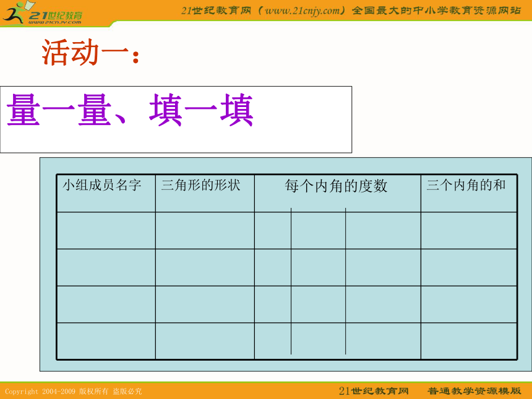Viewport: 532px width, 399px height.
Task: Select the red heading 活动一：
Action: coord(90,52)
